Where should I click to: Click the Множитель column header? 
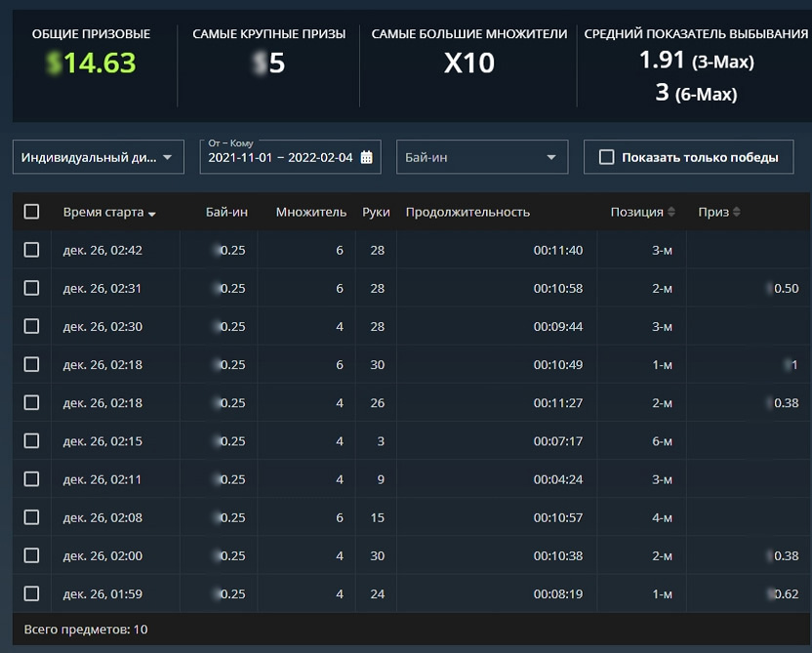[311, 212]
